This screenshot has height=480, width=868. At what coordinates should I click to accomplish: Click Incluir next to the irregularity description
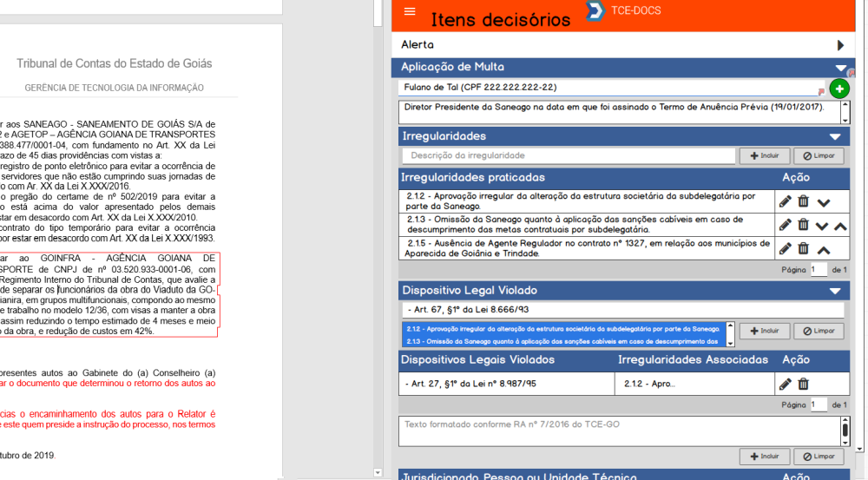point(764,156)
